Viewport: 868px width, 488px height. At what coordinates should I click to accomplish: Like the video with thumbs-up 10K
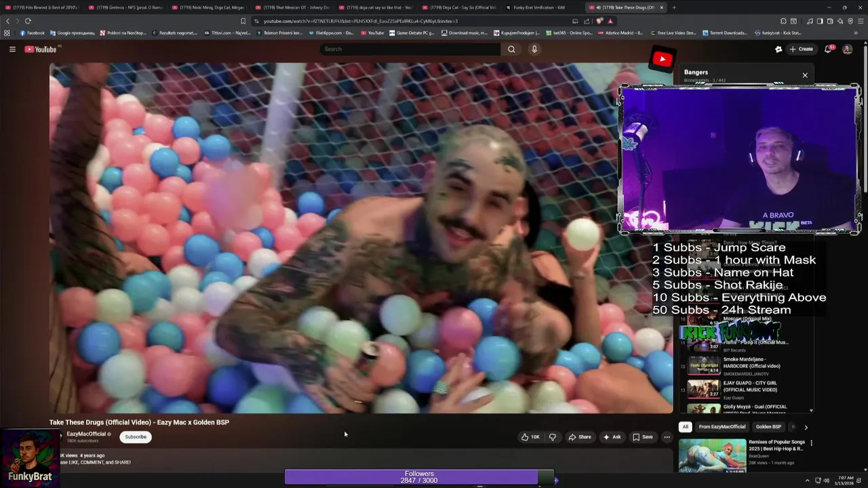[x=530, y=437]
